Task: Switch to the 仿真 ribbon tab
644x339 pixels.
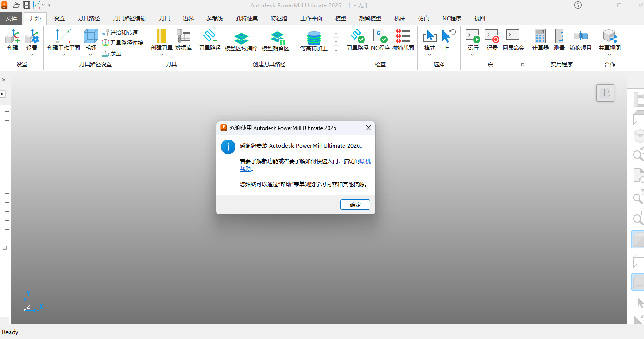Action: 423,18
